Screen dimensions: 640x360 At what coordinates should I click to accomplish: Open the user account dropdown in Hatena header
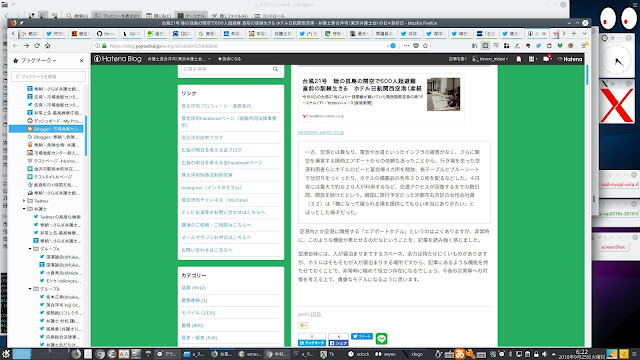click(490, 59)
